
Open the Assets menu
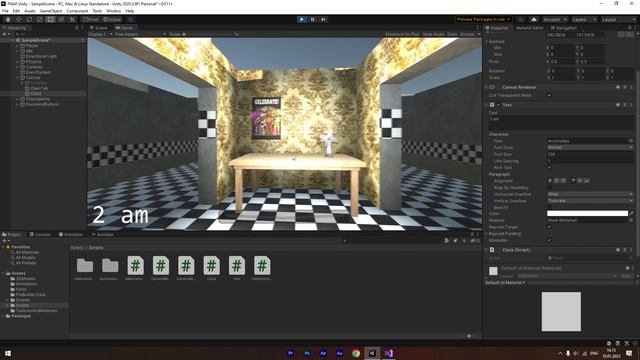[x=29, y=11]
